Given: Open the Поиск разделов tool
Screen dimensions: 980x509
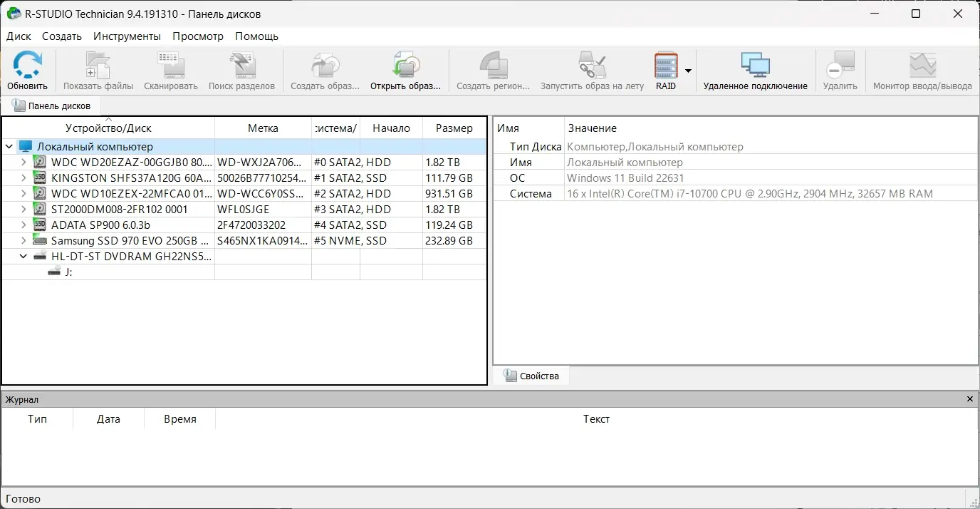Looking at the screenshot, I should [242, 69].
